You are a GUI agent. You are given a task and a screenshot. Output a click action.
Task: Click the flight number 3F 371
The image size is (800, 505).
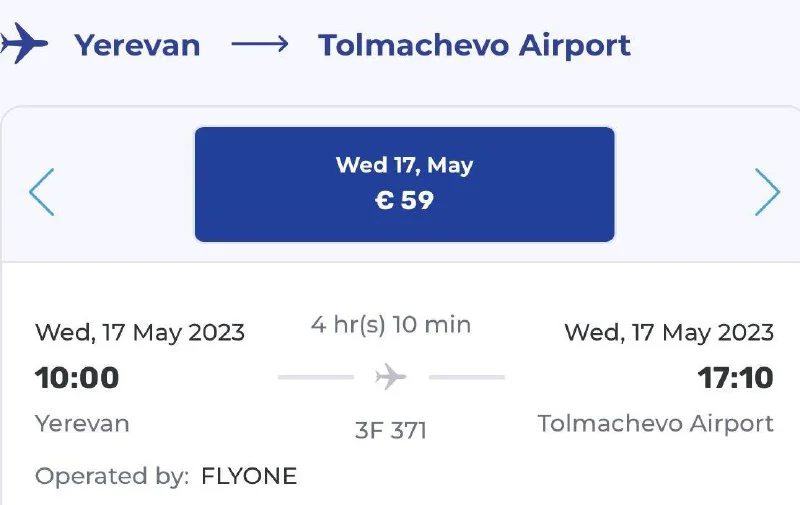point(391,430)
